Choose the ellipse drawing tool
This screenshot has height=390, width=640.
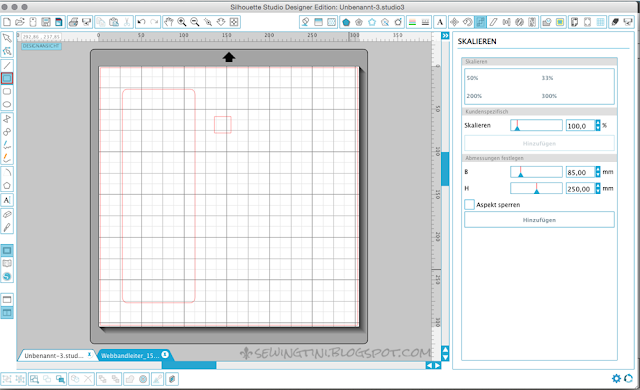click(x=7, y=104)
